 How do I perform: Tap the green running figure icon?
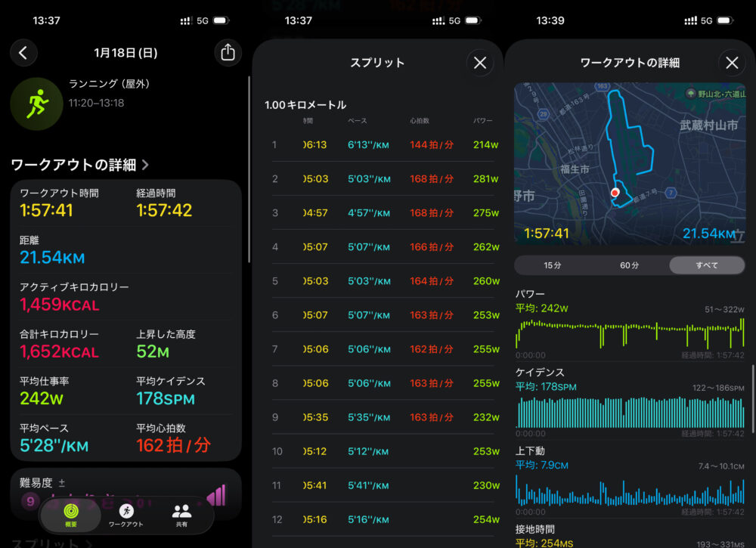[36, 104]
